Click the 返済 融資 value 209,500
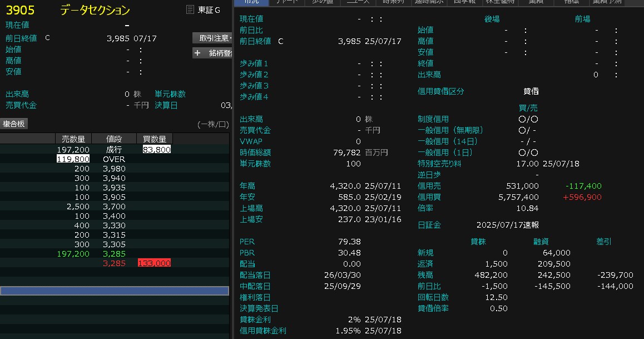Image resolution: width=644 pixels, height=339 pixels. pos(554,264)
